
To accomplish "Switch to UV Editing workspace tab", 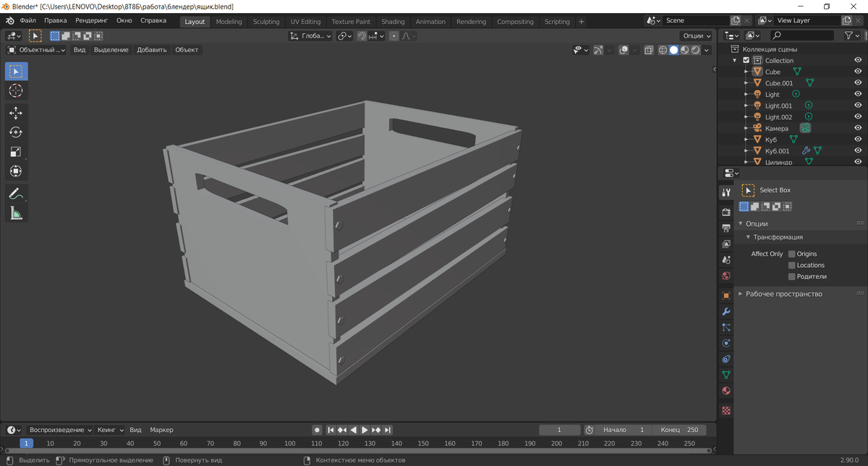I will (x=305, y=22).
